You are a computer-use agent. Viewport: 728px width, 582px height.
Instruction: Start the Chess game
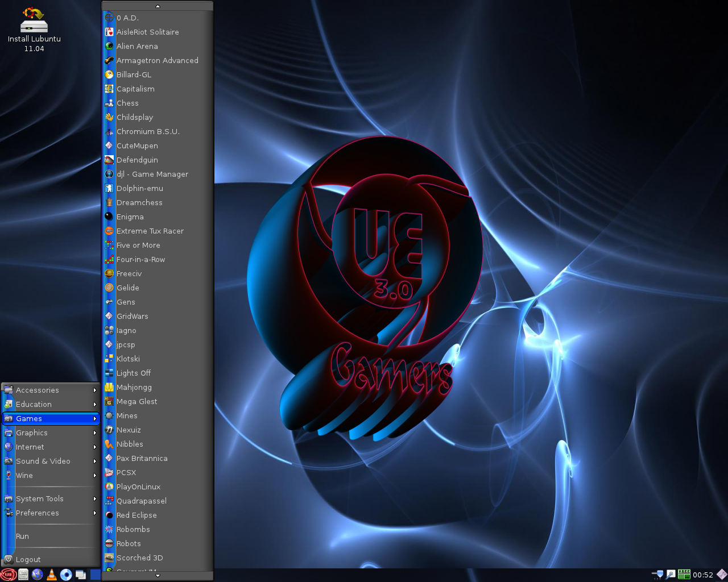tap(158, 103)
